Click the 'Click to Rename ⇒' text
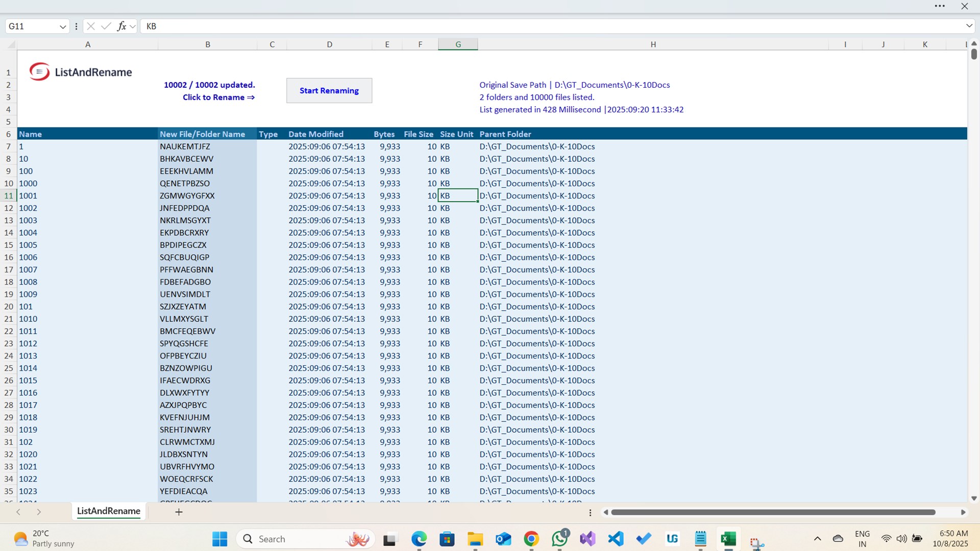This screenshot has height=551, width=980. pos(218,97)
